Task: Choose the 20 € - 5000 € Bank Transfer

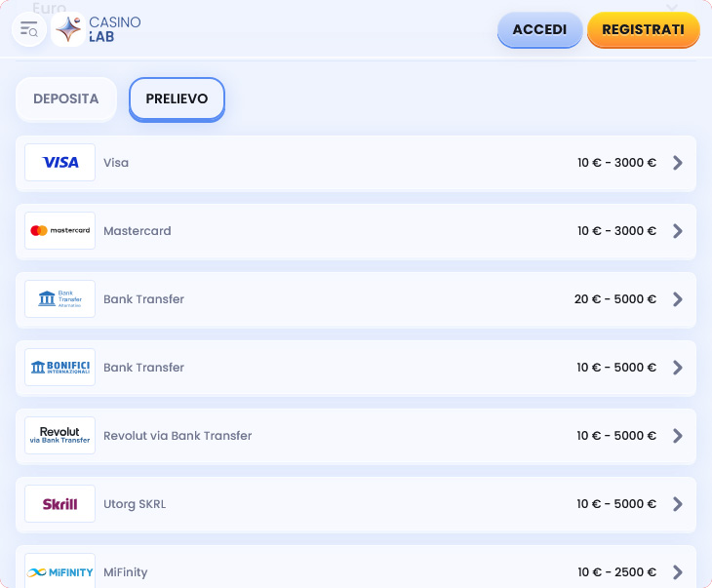Action: [x=356, y=299]
